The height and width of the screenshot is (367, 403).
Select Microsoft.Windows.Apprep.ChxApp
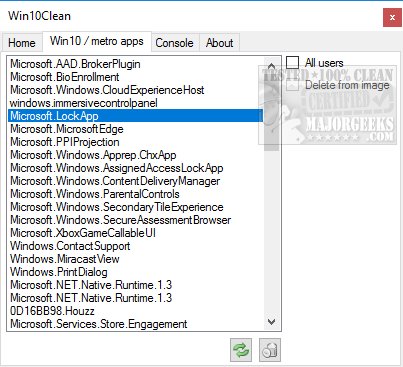point(135,155)
